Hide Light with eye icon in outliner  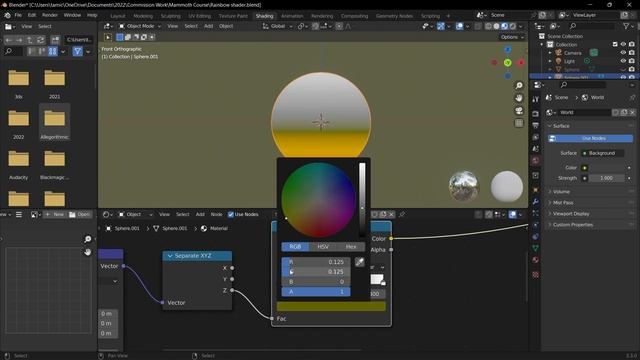click(x=623, y=61)
